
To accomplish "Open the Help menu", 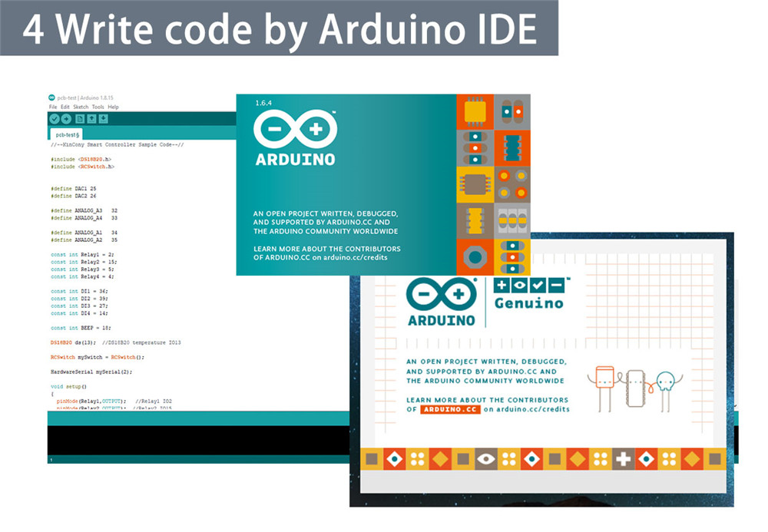I will click(x=113, y=107).
